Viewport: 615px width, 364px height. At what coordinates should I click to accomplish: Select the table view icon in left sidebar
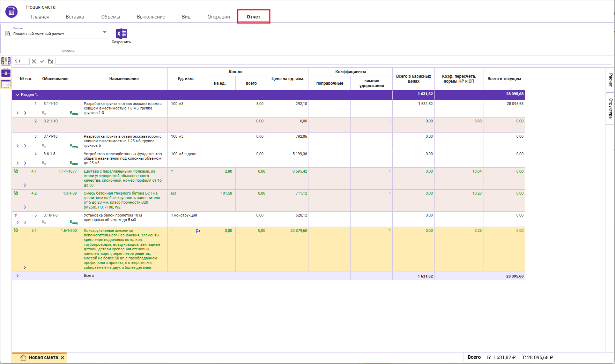point(6,84)
